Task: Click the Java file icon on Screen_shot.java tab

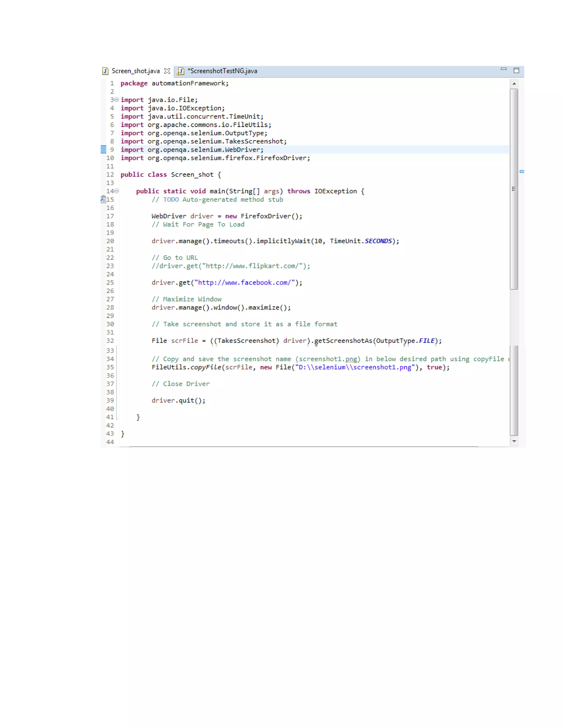Action: [x=105, y=71]
